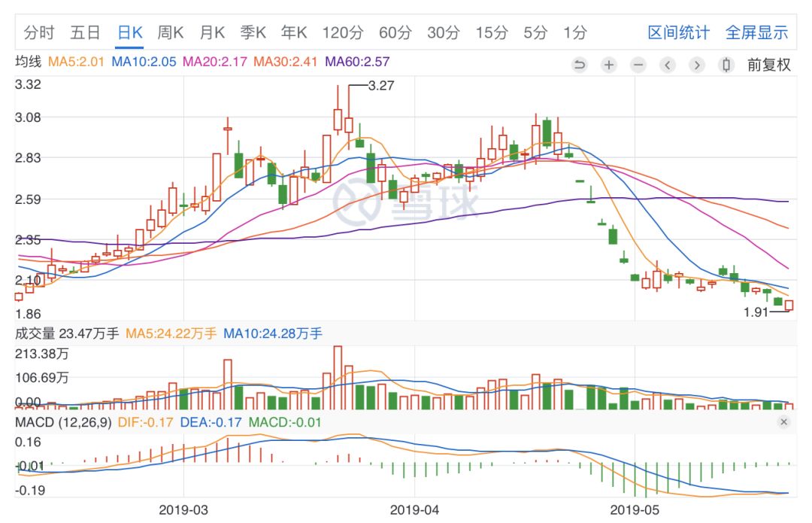Switch to the 5分 interval tab

(535, 32)
